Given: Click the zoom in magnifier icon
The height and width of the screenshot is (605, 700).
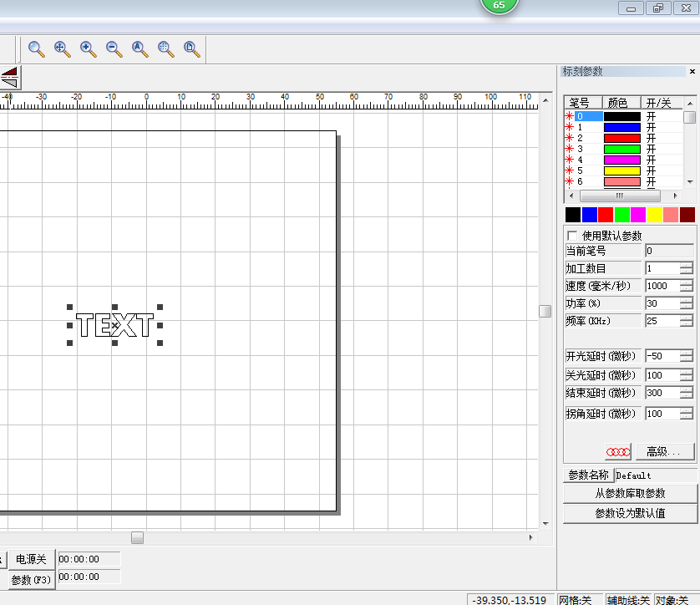Looking at the screenshot, I should (x=89, y=49).
